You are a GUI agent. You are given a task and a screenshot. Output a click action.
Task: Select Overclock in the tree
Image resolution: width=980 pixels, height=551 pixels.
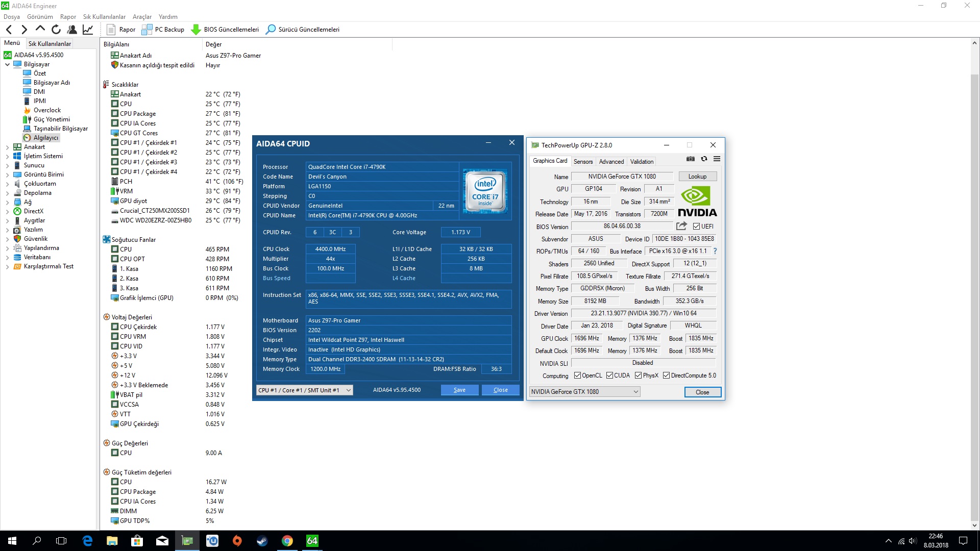coord(47,110)
